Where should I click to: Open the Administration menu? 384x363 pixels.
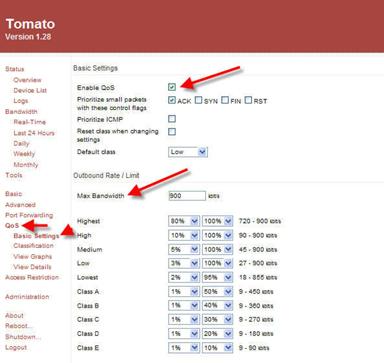(27, 297)
